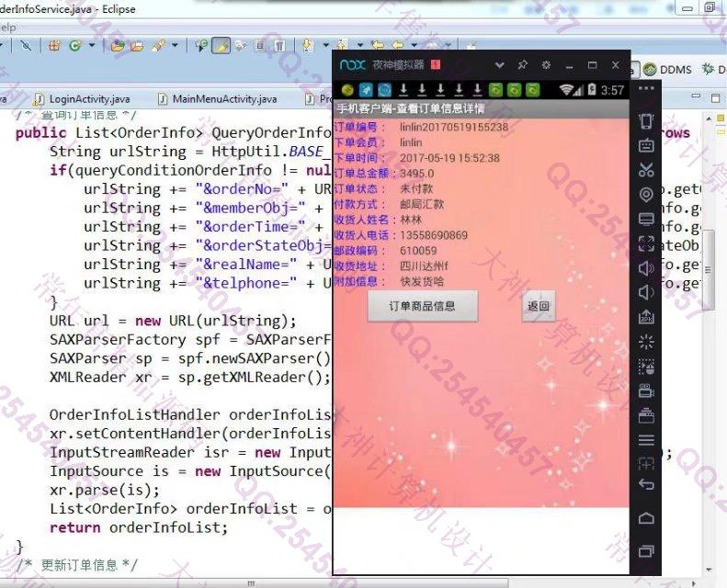Open dropdown arrow beside search flashlight icon
The width and height of the screenshot is (727, 588).
[x=175, y=45]
